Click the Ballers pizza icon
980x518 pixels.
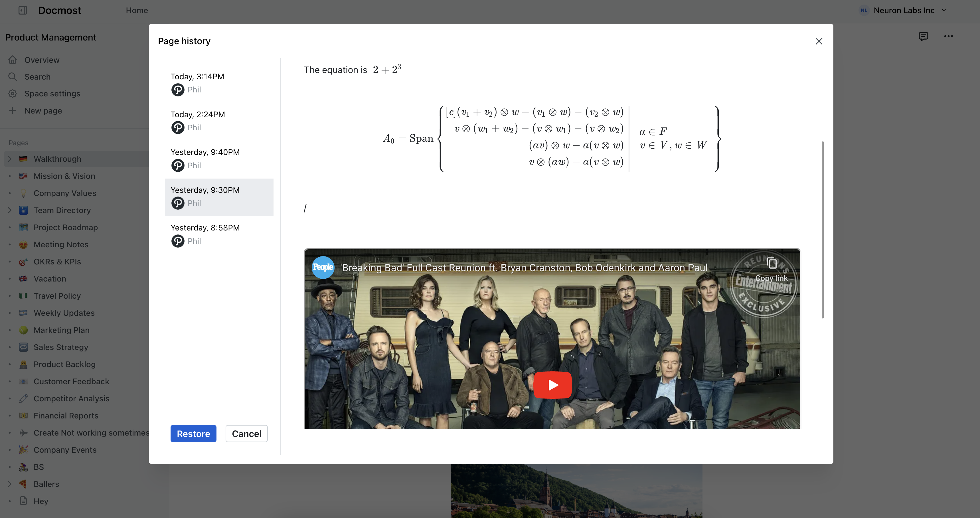tap(23, 484)
